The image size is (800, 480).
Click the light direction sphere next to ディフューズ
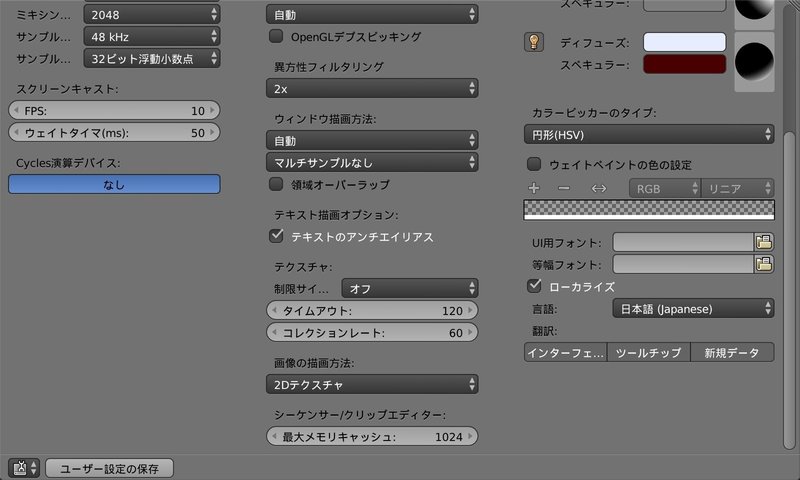tap(754, 62)
